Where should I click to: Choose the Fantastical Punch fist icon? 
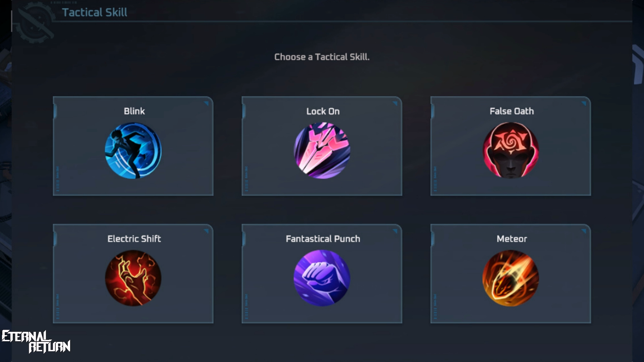tap(322, 278)
